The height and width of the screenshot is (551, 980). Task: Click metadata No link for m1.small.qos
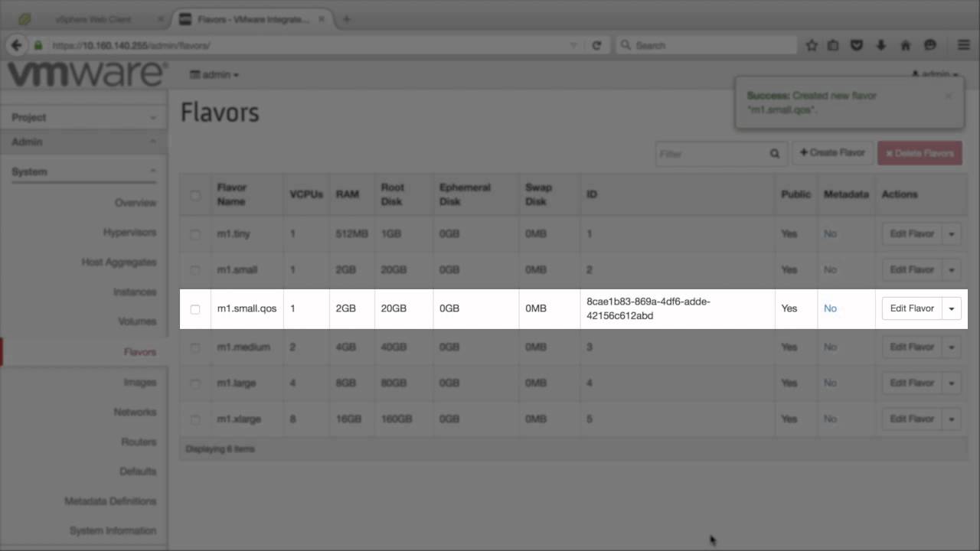(830, 308)
